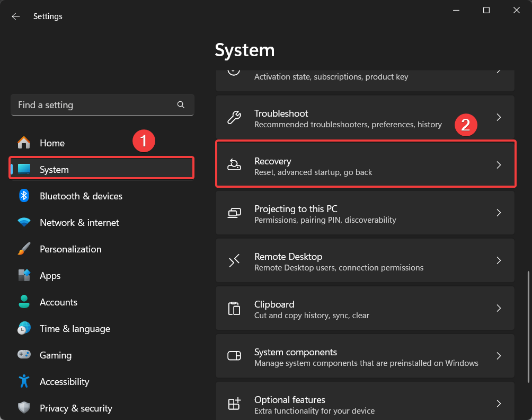This screenshot has width=532, height=420.
Task: Open the Accessibility settings label
Action: pyautogui.click(x=65, y=382)
